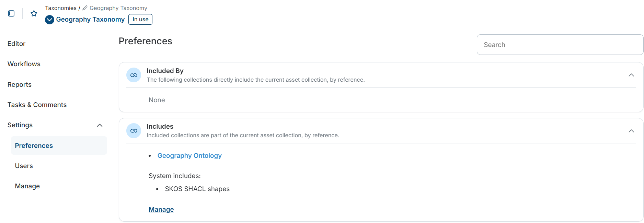Click the In use status badge
This screenshot has width=644, height=223.
click(140, 19)
